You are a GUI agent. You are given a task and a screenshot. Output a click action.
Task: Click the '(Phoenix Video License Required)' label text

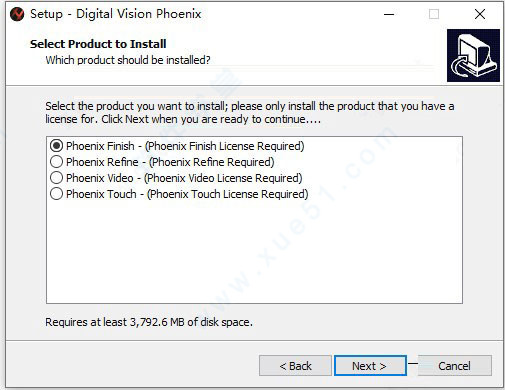point(223,178)
